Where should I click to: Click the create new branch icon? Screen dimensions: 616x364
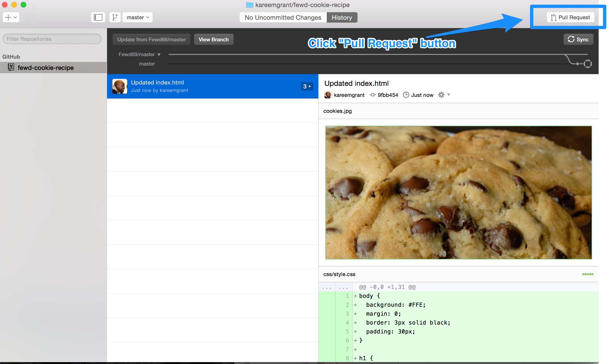115,17
